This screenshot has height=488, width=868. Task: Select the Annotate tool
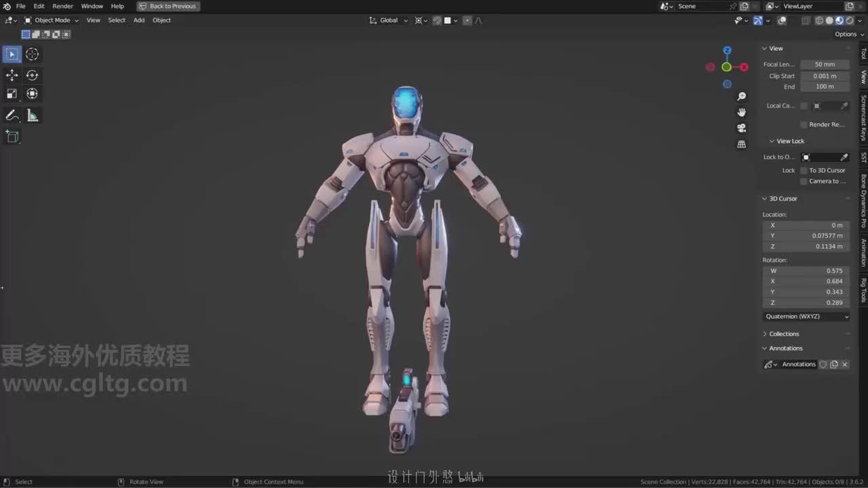[x=12, y=116]
